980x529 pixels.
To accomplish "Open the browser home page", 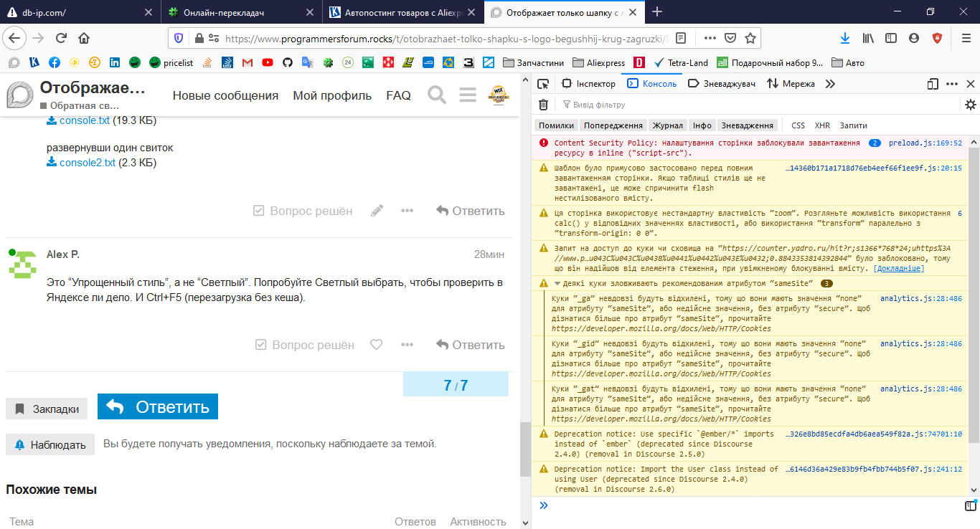I will tap(84, 38).
